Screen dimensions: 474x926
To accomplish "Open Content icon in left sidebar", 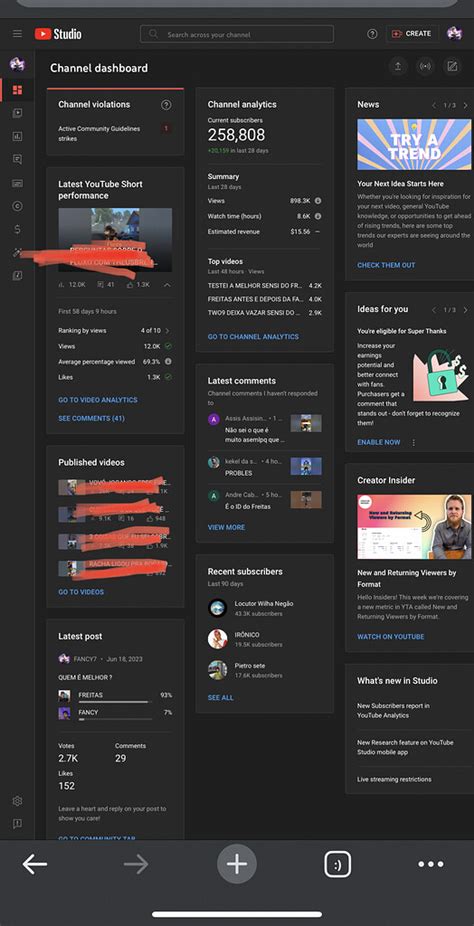I will (x=17, y=113).
